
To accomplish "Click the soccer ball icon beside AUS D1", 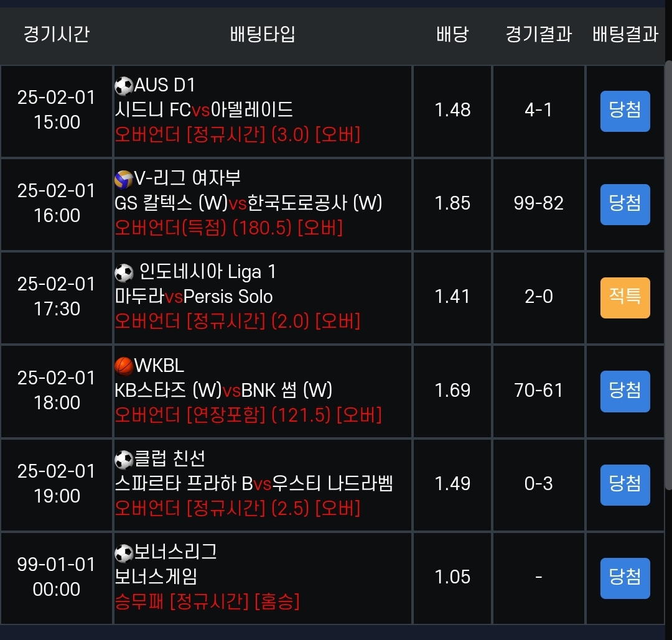I will coord(124,85).
